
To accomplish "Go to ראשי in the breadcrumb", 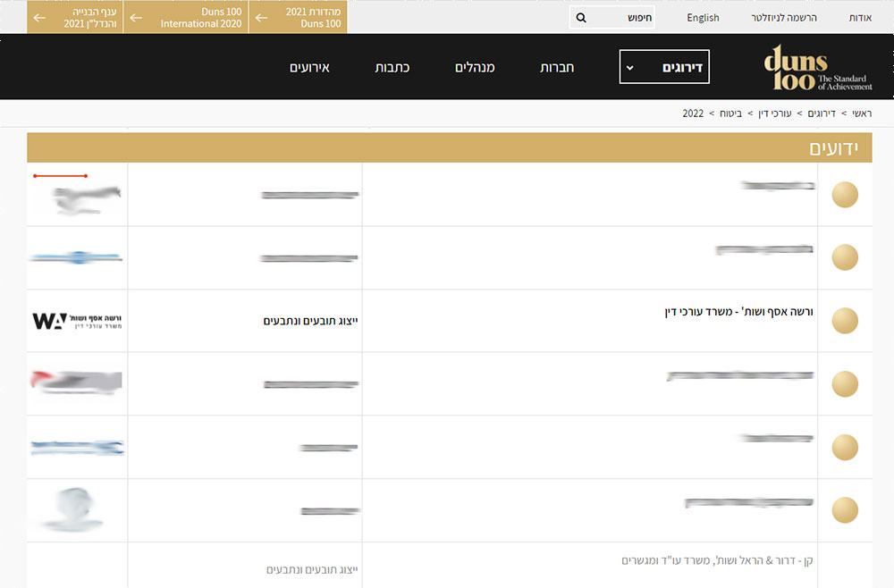I will pyautogui.click(x=862, y=113).
